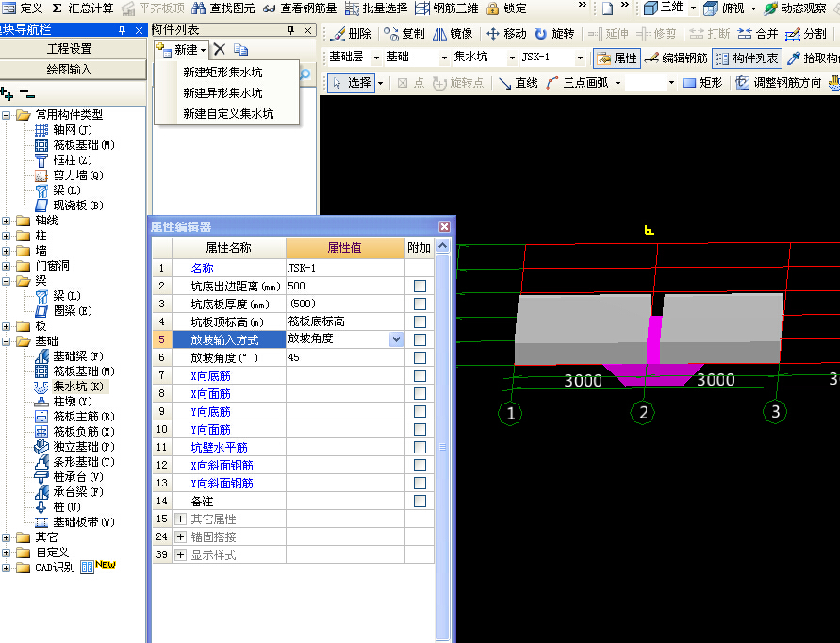The width and height of the screenshot is (840, 643).
Task: Select the 三点画弧 three-point arc tool
Action: [577, 83]
